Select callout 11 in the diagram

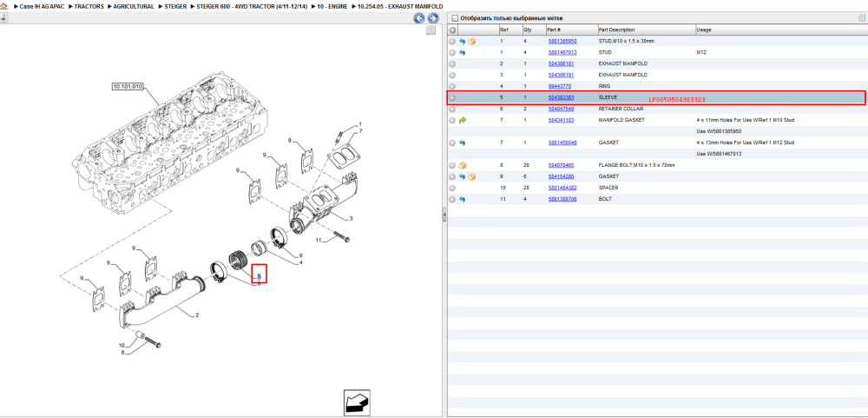pos(319,240)
